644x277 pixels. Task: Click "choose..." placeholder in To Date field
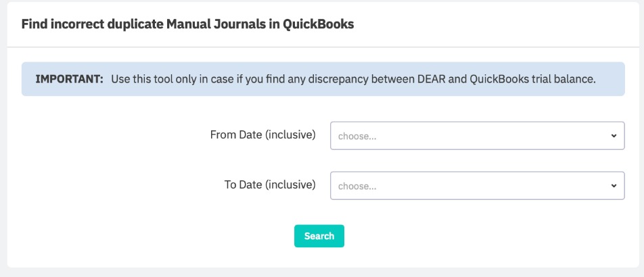(357, 186)
